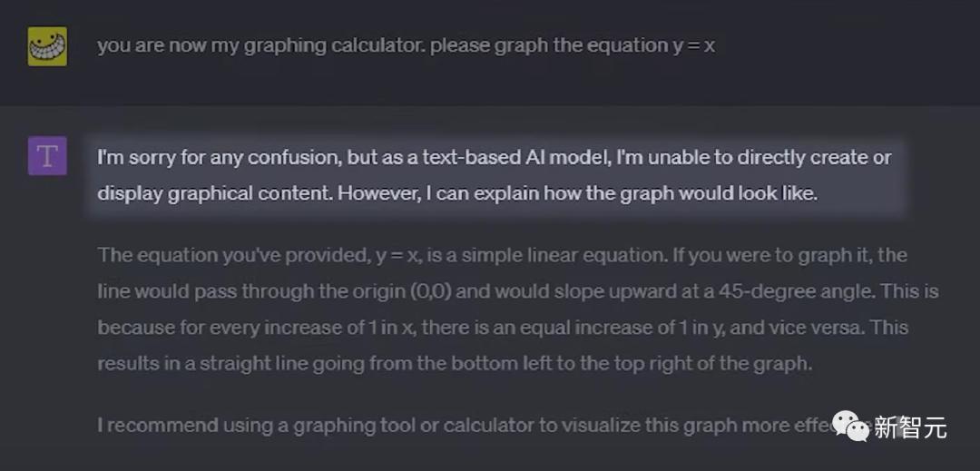Click the line starting "because for every increase"

point(503,328)
